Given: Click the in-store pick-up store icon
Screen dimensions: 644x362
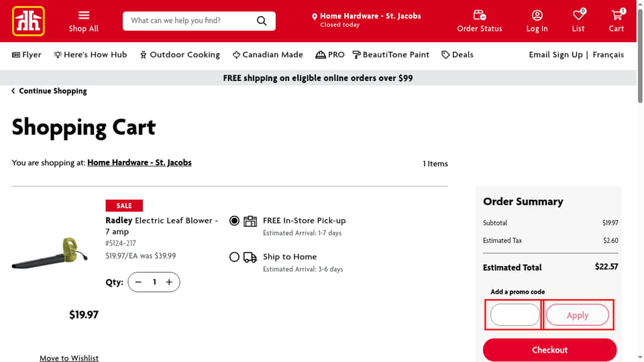Looking at the screenshot, I should pyautogui.click(x=250, y=221).
